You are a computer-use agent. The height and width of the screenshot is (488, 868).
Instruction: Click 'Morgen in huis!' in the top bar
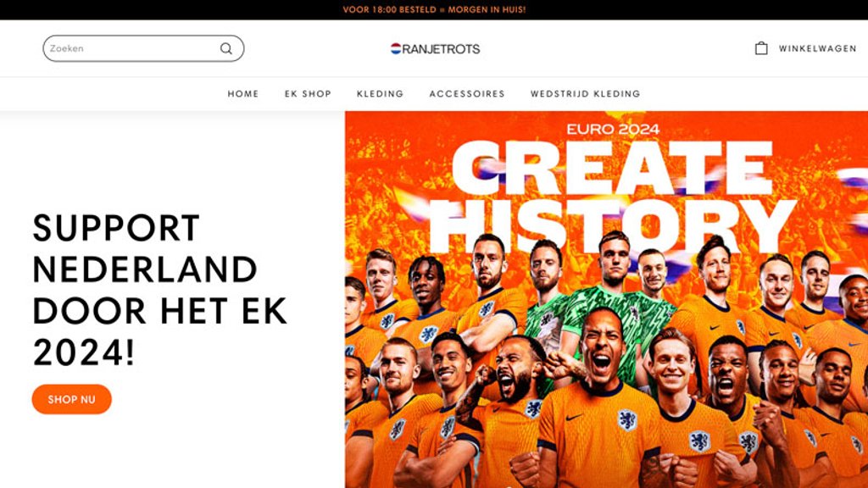487,9
